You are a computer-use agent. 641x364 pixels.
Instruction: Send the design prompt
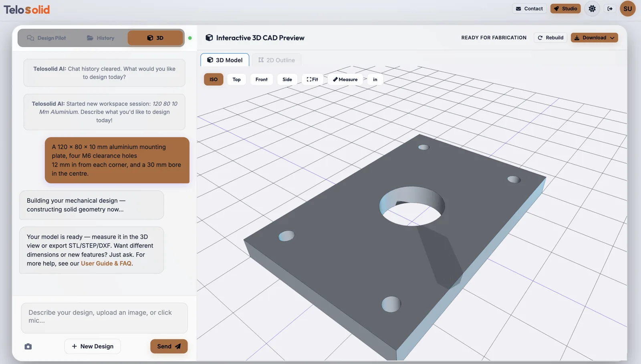169,346
